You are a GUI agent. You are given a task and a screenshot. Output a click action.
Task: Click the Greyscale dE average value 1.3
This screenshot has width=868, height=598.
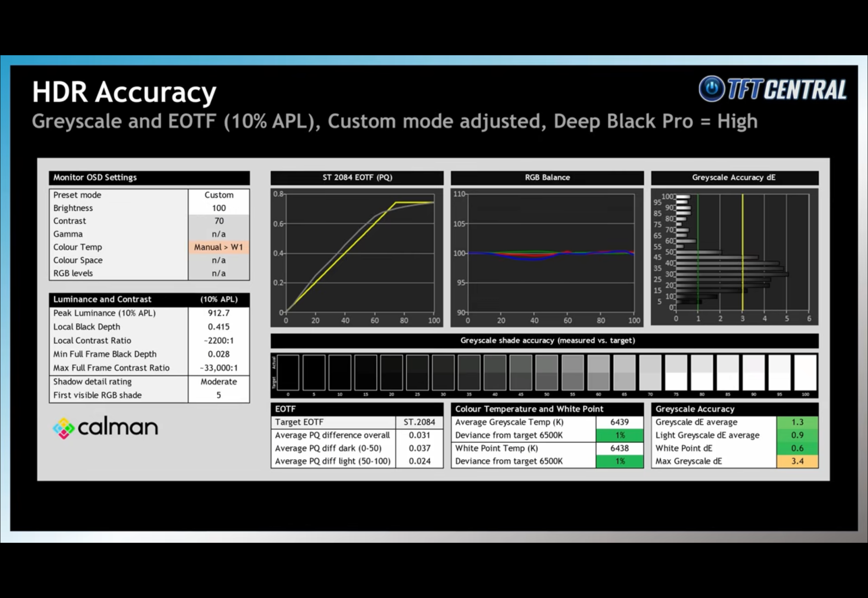click(x=797, y=422)
